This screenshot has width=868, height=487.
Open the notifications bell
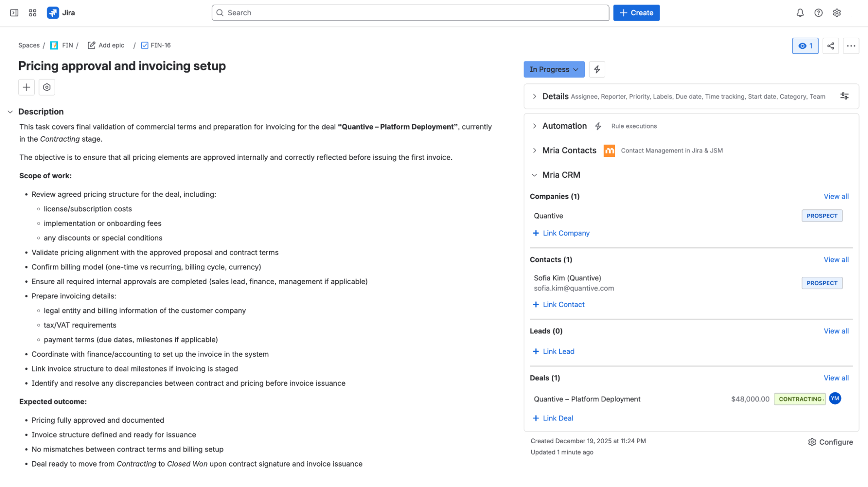(800, 13)
